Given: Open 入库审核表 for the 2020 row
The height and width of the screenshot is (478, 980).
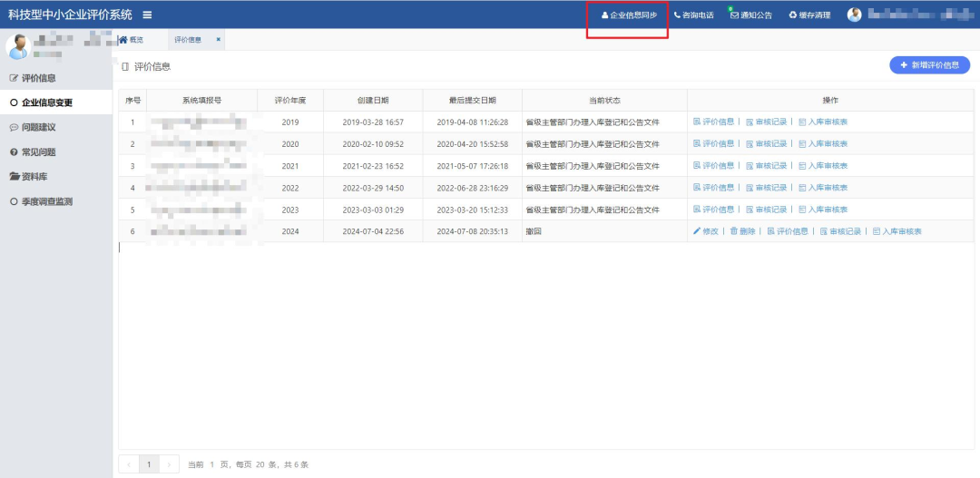Looking at the screenshot, I should [823, 143].
